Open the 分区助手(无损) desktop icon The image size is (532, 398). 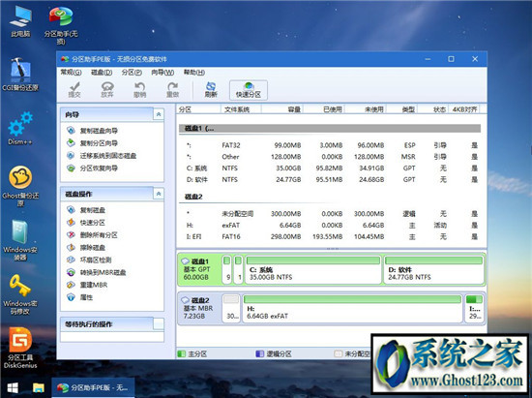click(x=61, y=25)
